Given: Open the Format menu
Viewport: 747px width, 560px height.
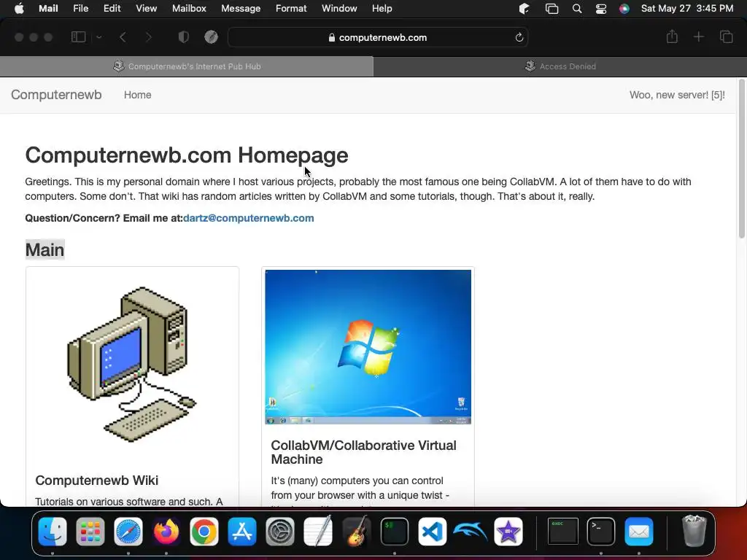Looking at the screenshot, I should [x=291, y=9].
